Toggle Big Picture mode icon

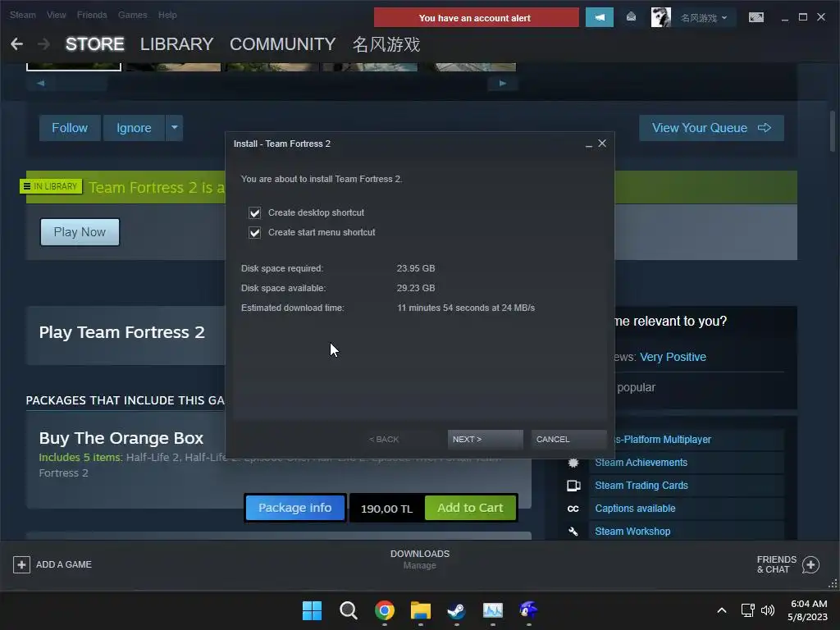point(756,18)
